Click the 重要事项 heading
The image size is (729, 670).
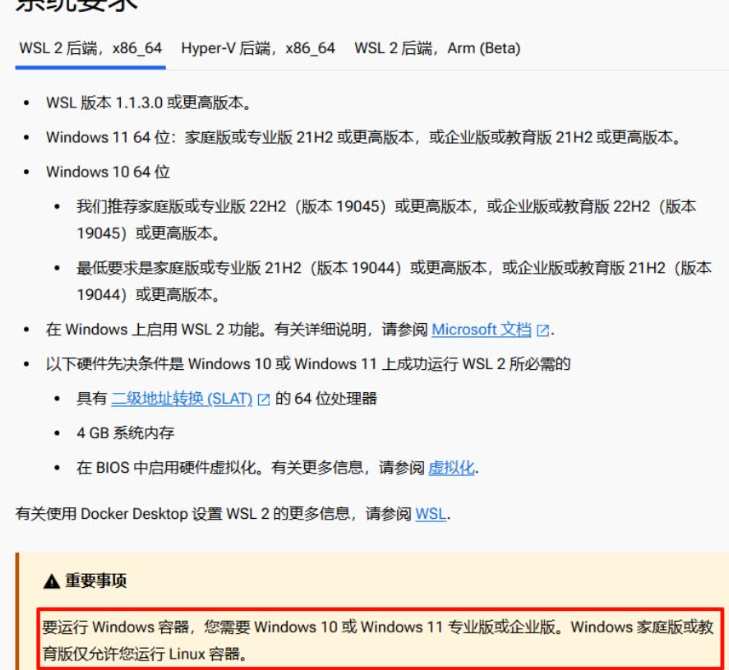click(x=96, y=581)
